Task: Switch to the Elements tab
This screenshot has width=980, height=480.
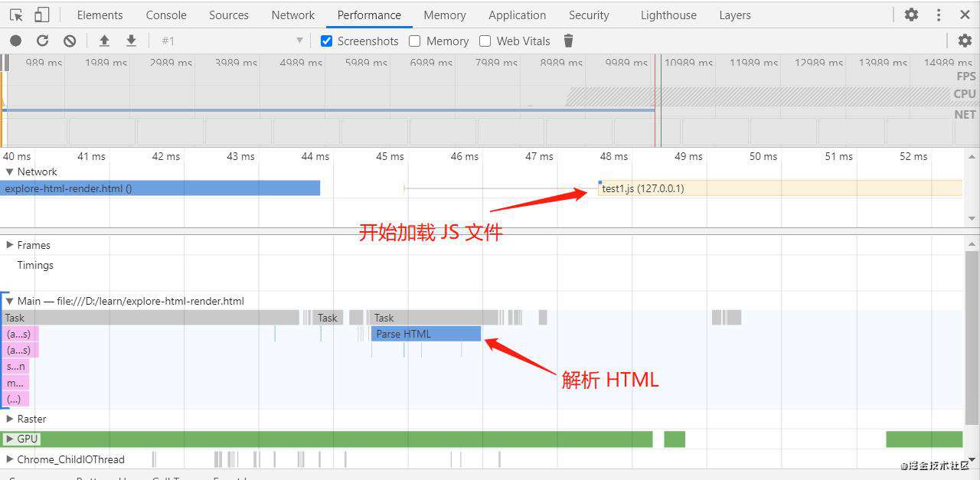Action: (x=100, y=15)
